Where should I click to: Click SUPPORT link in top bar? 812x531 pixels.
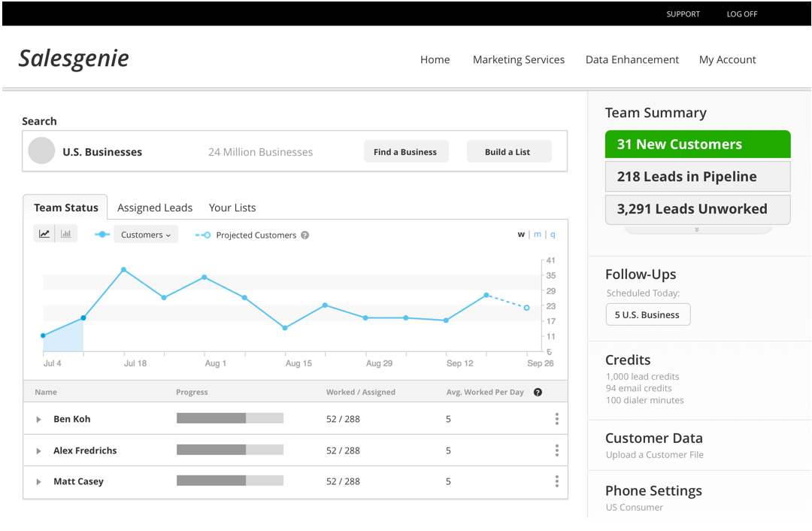[683, 14]
